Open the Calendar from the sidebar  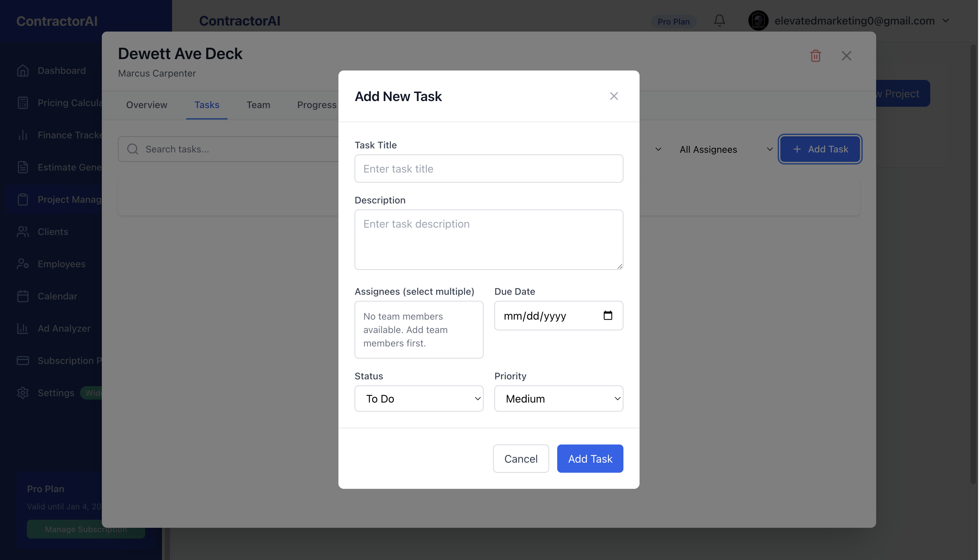(x=58, y=296)
